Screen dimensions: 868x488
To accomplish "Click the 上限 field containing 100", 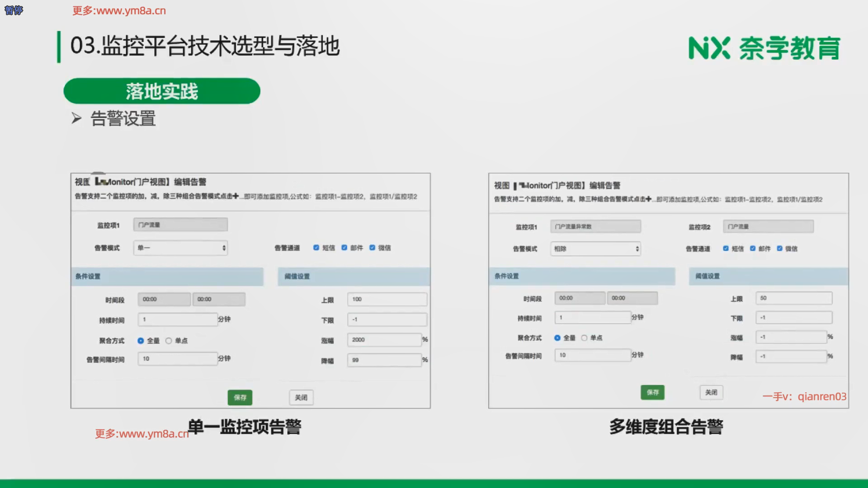I will 387,299.
